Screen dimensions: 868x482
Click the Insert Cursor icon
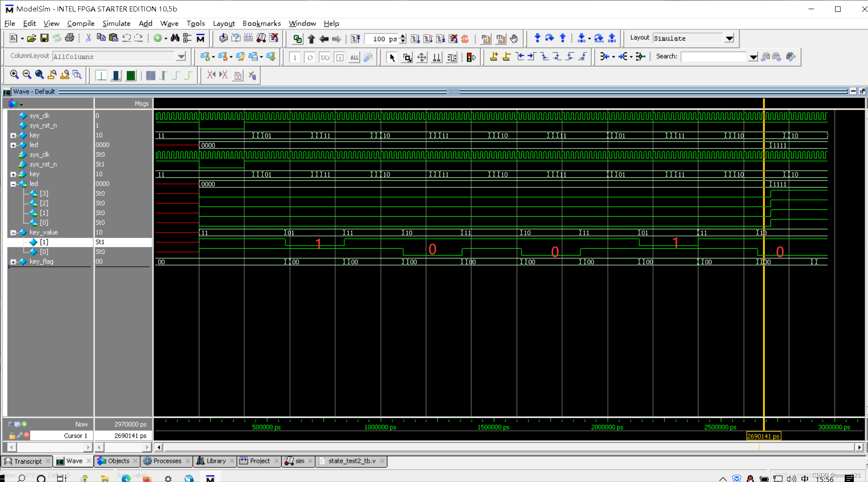tap(494, 57)
